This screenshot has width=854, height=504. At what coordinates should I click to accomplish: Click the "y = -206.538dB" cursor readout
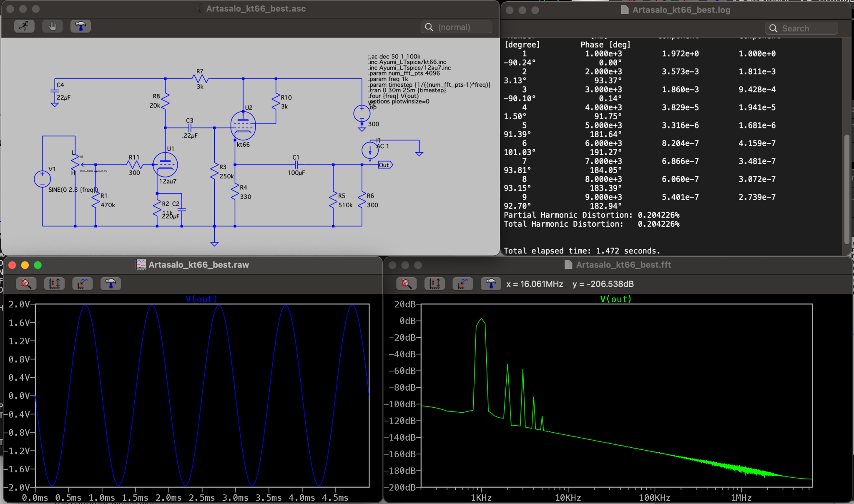pyautogui.click(x=603, y=284)
